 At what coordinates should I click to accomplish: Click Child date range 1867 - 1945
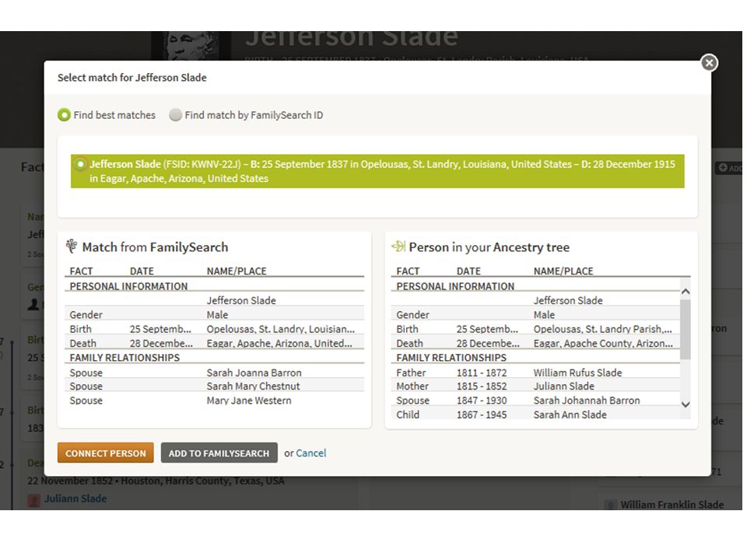pos(482,415)
